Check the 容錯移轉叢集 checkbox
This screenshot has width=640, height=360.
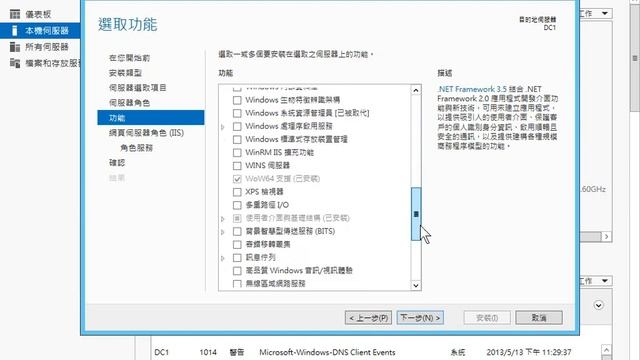click(237, 244)
